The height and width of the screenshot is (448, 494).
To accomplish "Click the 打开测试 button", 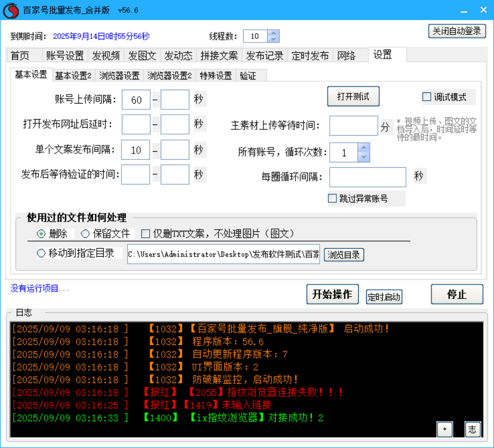I will 353,96.
